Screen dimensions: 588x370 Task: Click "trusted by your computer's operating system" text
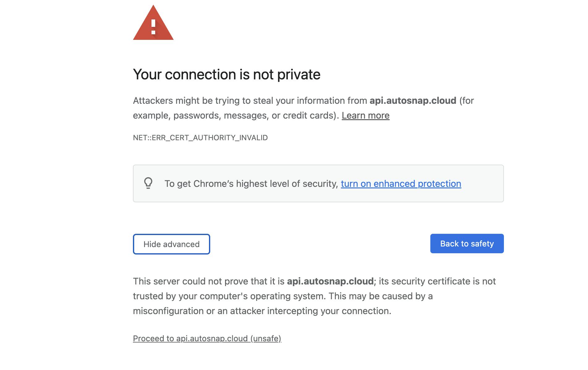pos(229,296)
